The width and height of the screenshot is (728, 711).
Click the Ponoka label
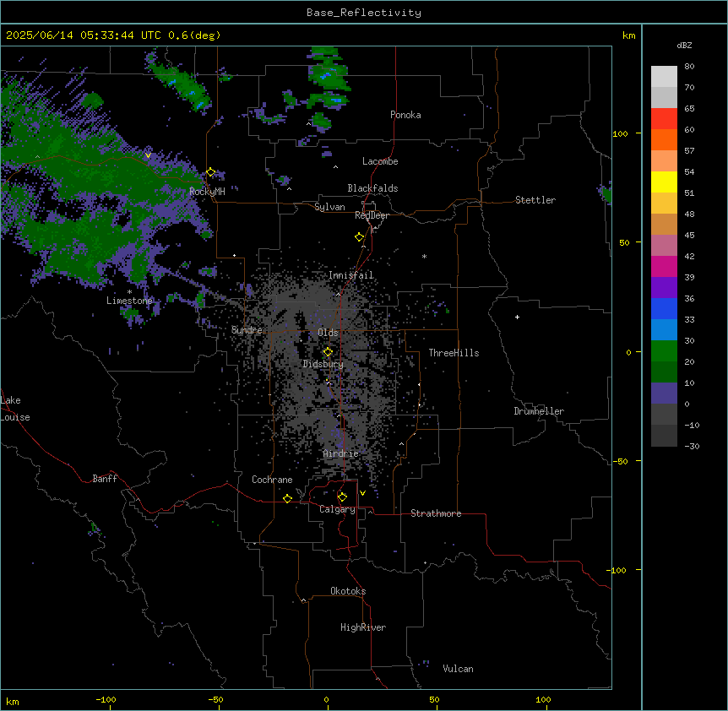pos(405,115)
